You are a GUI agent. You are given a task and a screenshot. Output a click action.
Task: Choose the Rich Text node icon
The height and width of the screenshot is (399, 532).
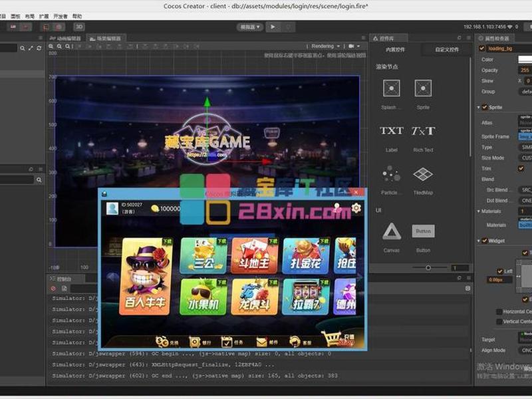tap(423, 131)
